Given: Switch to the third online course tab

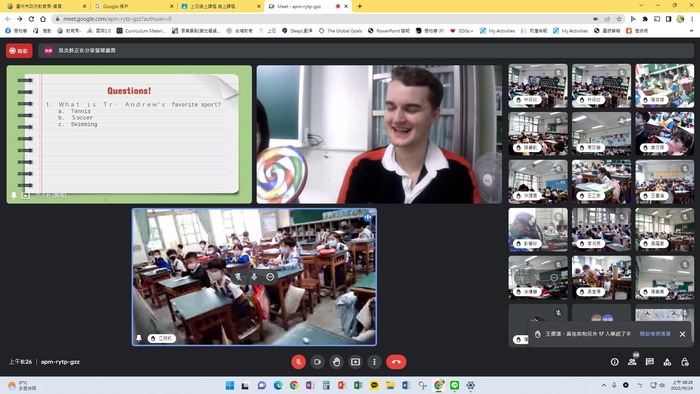Looking at the screenshot, I should [x=221, y=6].
